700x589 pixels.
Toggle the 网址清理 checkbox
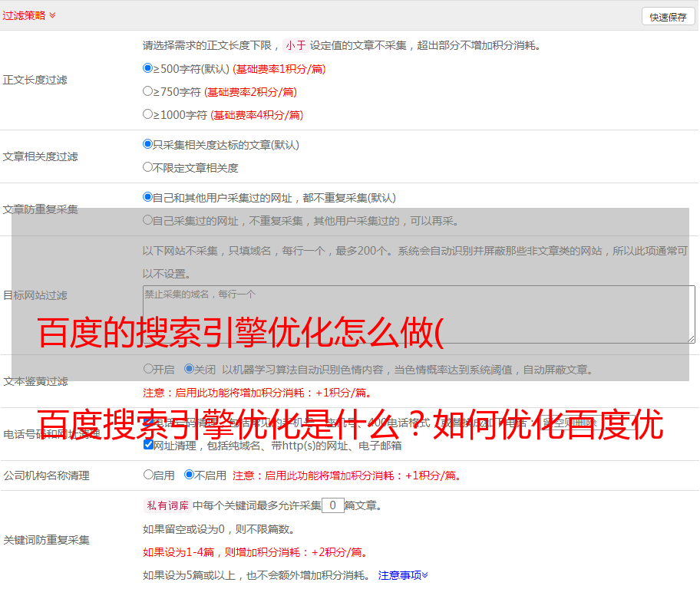[148, 445]
